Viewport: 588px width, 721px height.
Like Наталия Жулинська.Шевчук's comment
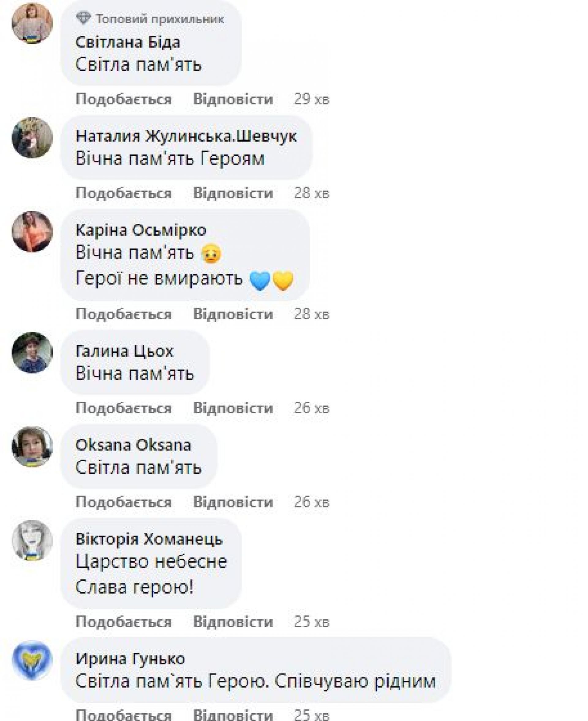coord(124,193)
